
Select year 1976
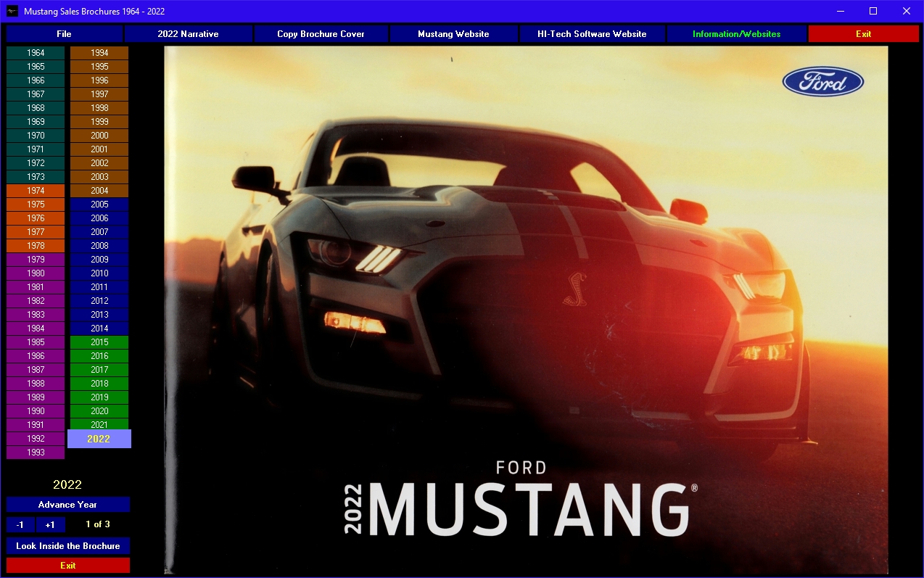point(36,218)
